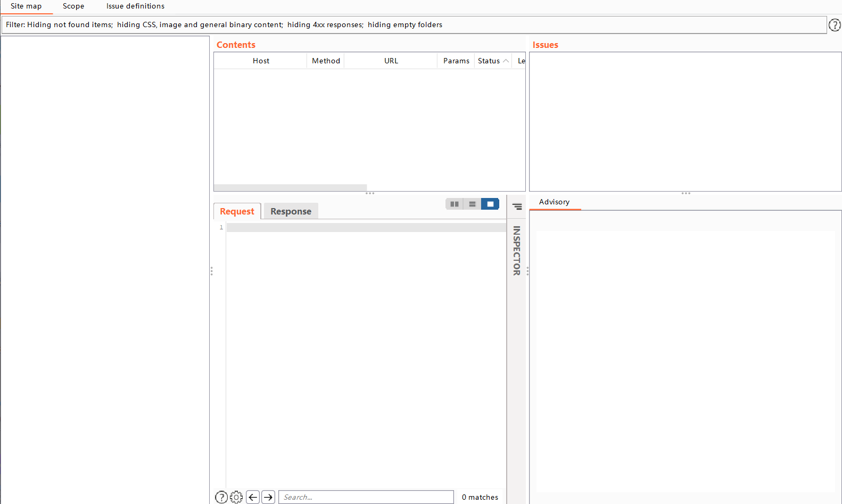Go to next search match
The height and width of the screenshot is (504, 842).
268,497
